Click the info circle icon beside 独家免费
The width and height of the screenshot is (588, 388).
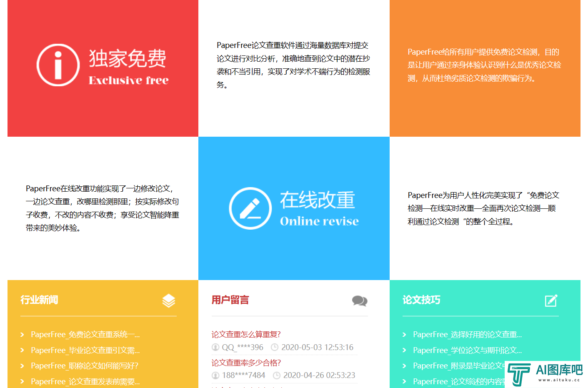(x=58, y=65)
